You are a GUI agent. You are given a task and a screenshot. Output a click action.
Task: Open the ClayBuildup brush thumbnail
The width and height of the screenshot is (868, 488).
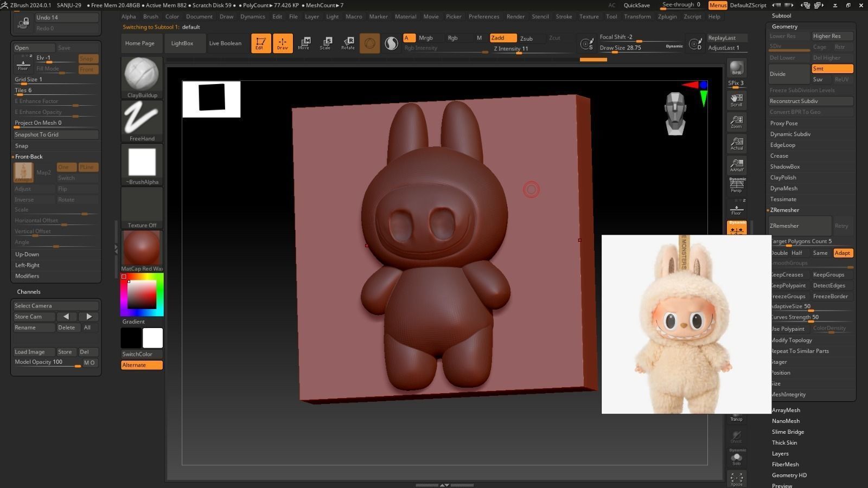(142, 78)
